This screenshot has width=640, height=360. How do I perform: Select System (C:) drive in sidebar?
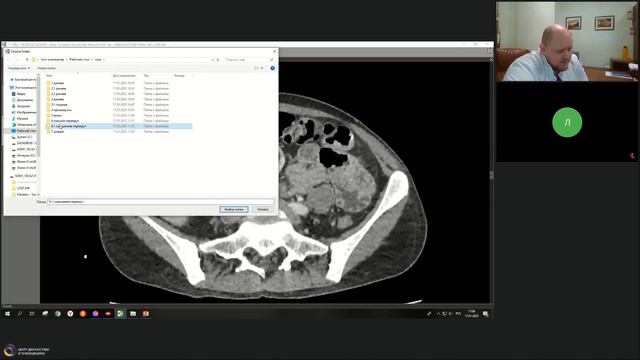22,137
